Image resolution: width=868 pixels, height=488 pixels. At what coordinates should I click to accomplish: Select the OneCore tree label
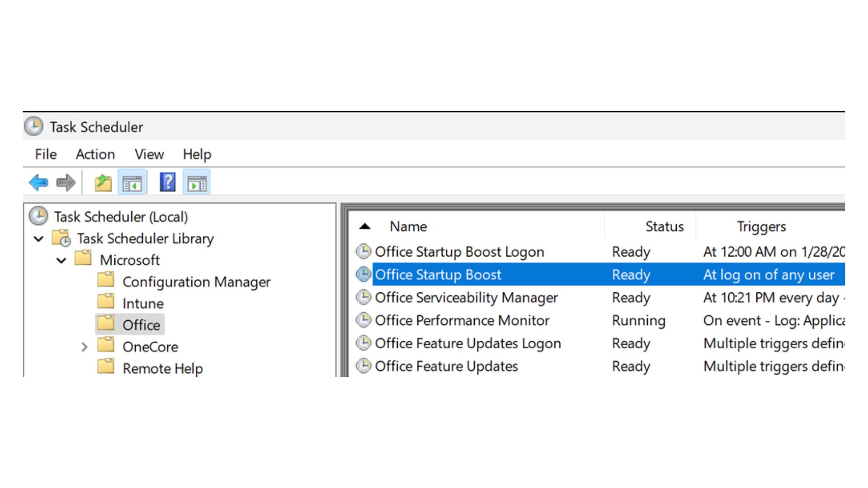[x=150, y=347]
